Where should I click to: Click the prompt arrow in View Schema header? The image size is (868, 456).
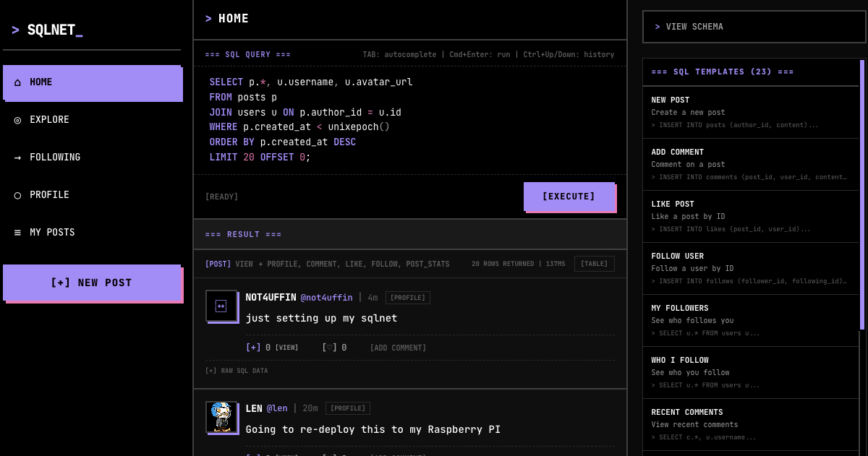[657, 27]
